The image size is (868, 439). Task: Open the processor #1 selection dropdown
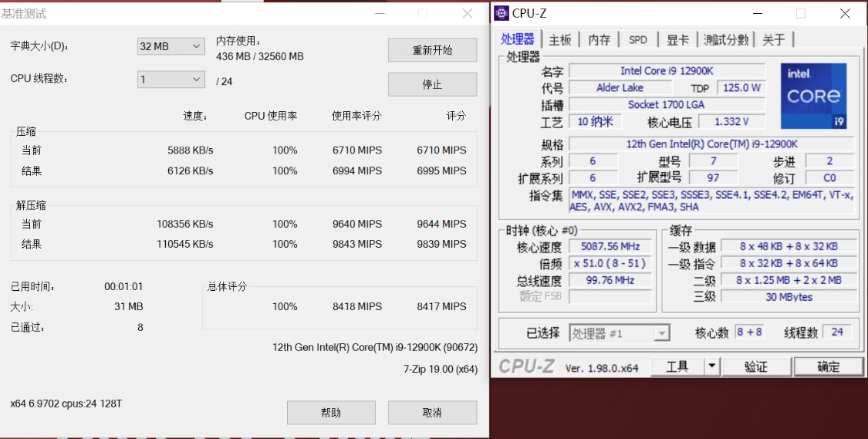click(619, 333)
